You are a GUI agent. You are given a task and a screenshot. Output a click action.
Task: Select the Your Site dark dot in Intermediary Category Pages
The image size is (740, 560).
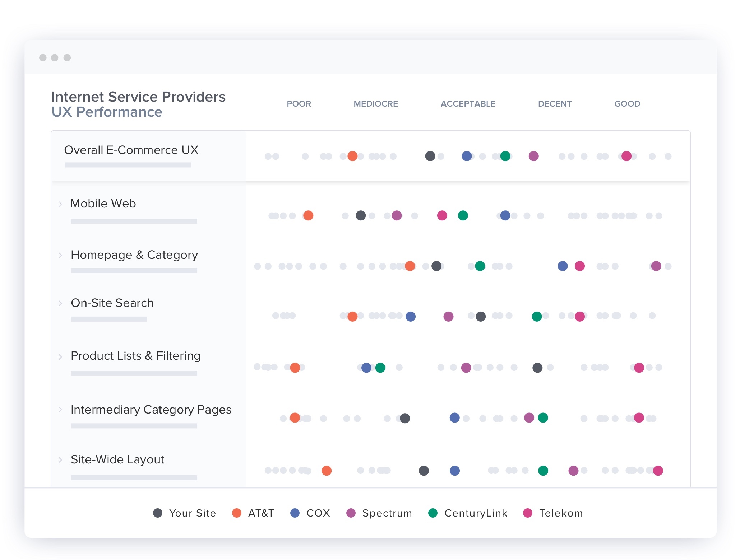click(x=405, y=418)
